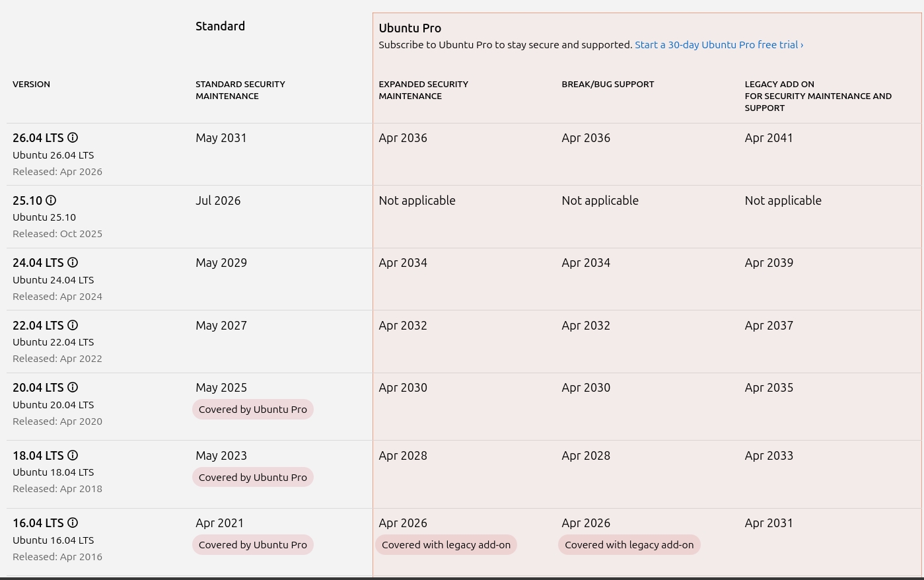924x580 pixels.
Task: Select the "24.04 LTS" version title
Action: coord(38,263)
